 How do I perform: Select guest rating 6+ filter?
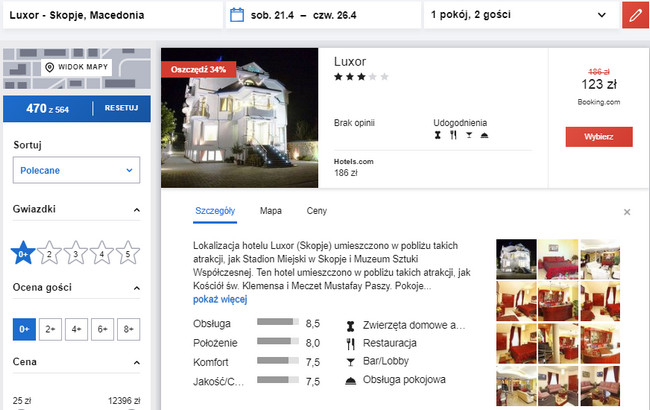click(102, 329)
